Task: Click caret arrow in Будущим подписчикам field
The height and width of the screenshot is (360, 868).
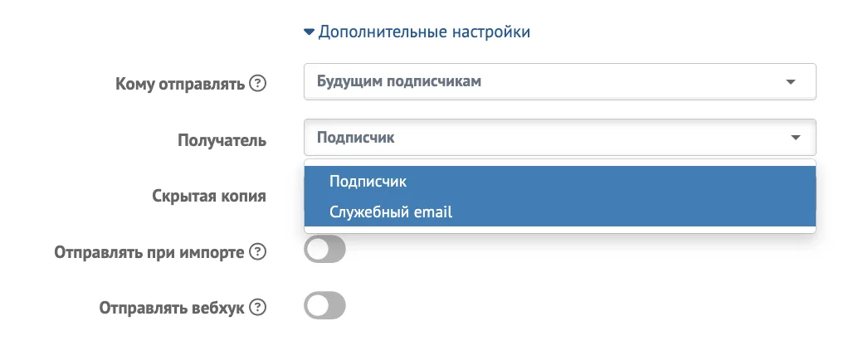Action: point(791,82)
